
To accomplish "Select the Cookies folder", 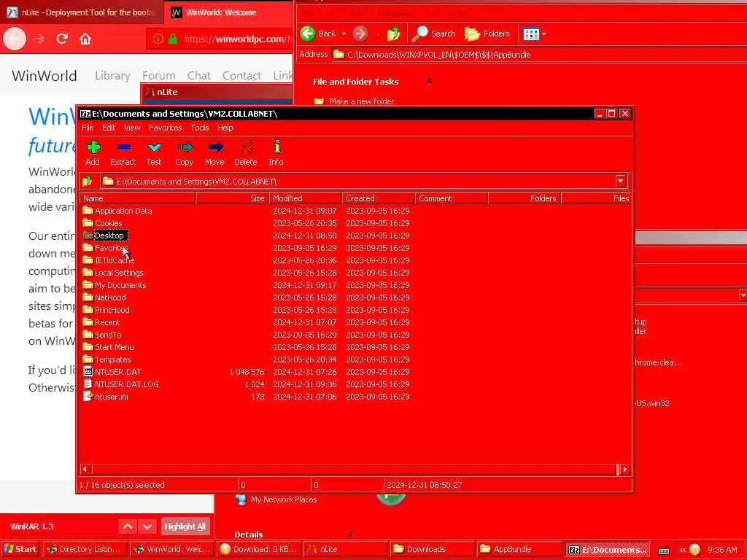I will (x=102, y=223).
